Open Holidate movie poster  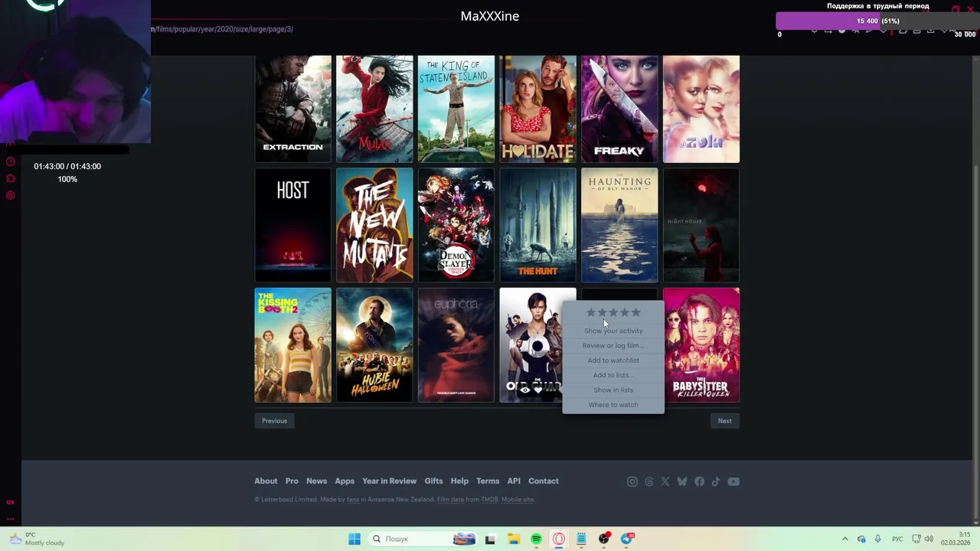click(x=538, y=109)
